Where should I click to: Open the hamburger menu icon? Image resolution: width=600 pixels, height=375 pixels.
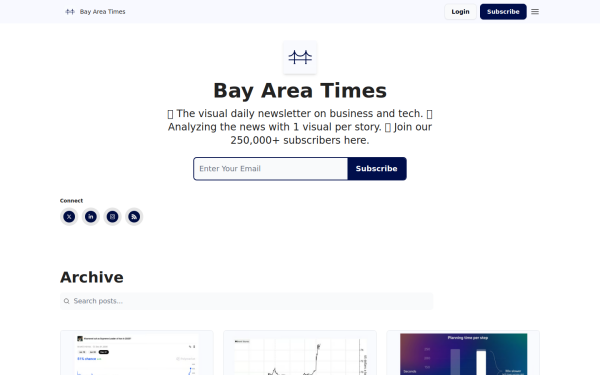[535, 12]
